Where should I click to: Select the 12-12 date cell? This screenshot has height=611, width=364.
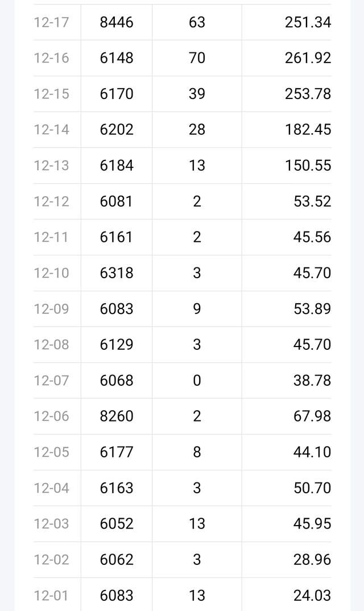click(x=51, y=201)
